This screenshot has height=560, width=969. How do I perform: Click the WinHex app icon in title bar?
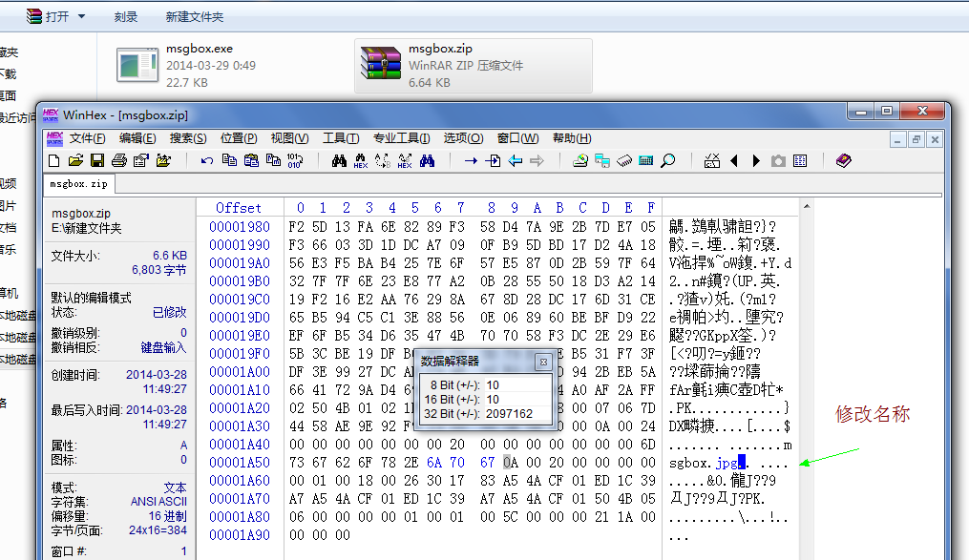click(51, 114)
